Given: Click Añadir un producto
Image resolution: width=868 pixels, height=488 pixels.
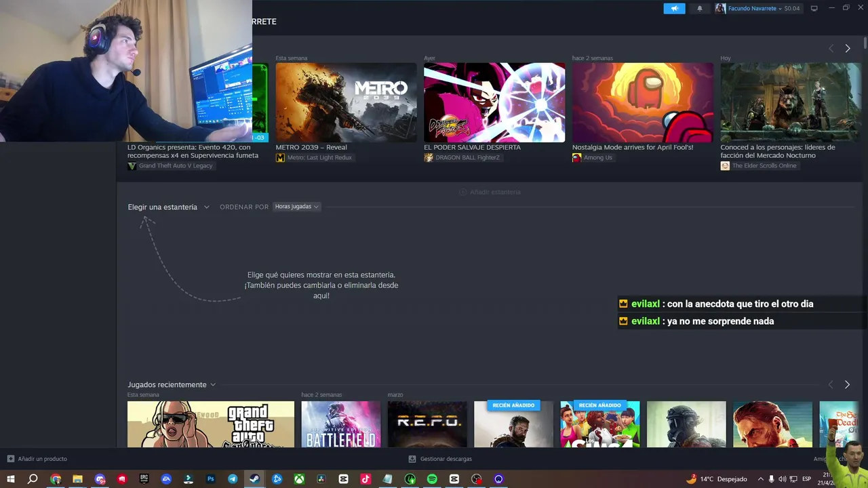Looking at the screenshot, I should click(37, 459).
